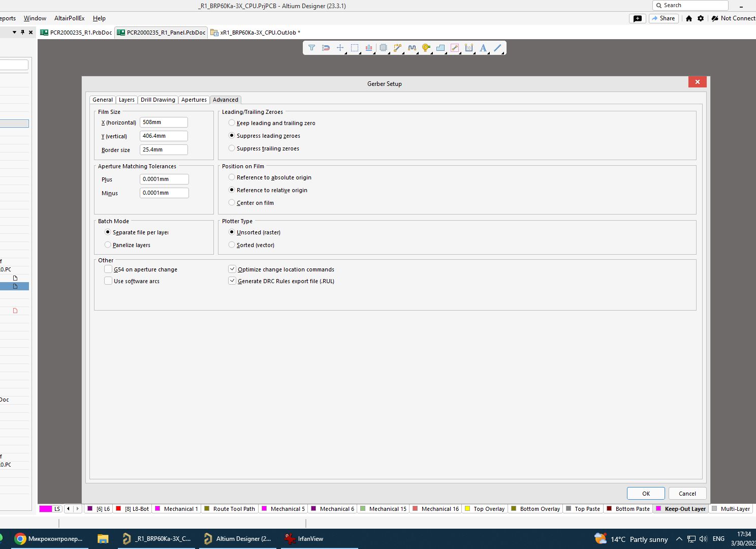This screenshot has height=549, width=756.
Task: Open the Drill Drawing tab
Action: [158, 100]
